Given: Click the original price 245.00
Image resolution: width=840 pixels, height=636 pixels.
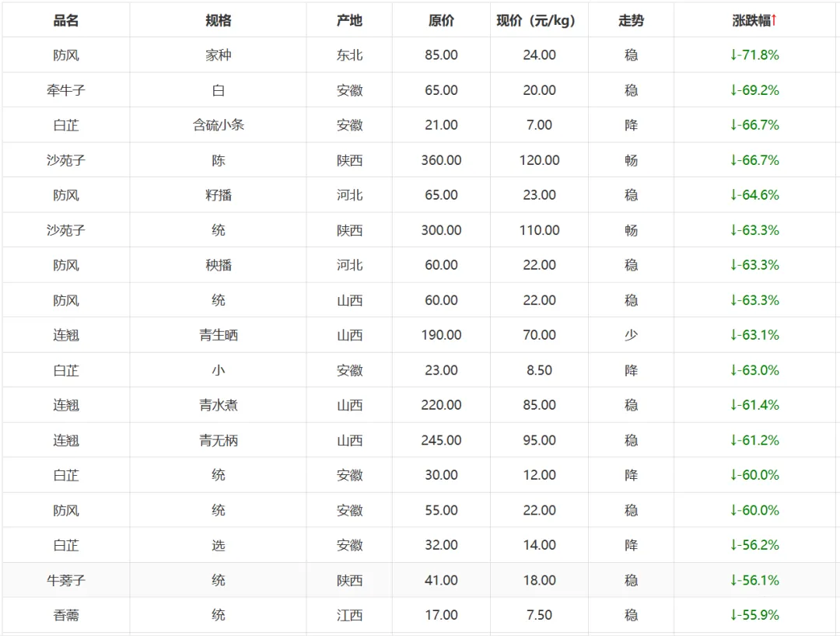Looking at the screenshot, I should tap(441, 440).
